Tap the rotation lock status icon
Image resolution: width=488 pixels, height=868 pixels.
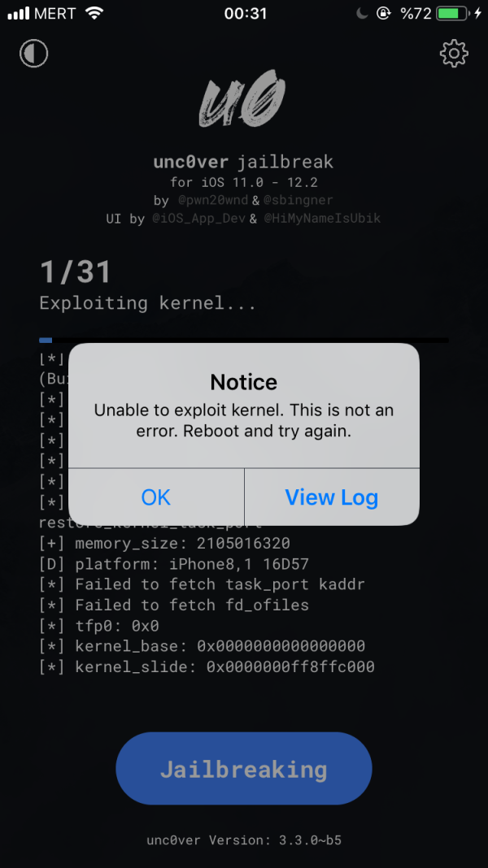[383, 14]
